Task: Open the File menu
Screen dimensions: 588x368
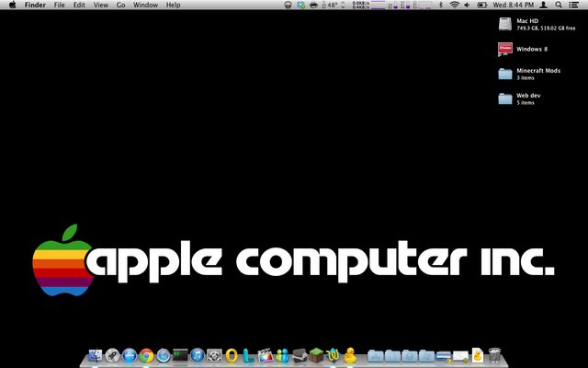Action: [x=59, y=5]
